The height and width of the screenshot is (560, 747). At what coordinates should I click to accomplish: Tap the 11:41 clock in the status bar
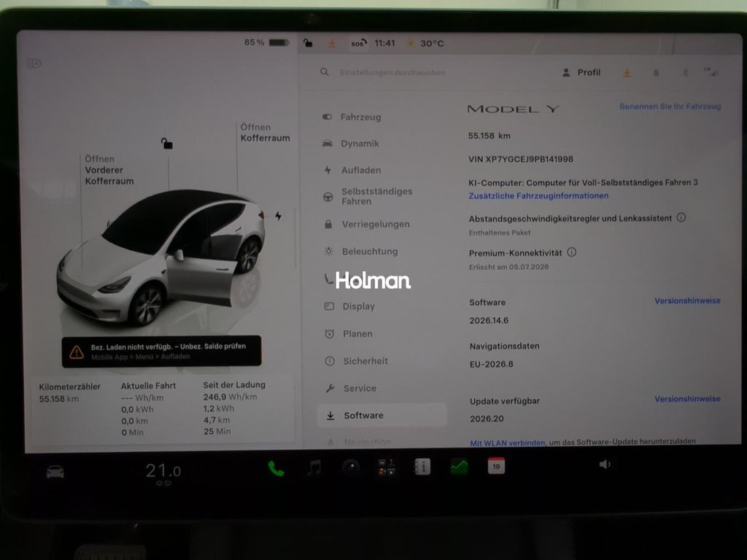384,43
